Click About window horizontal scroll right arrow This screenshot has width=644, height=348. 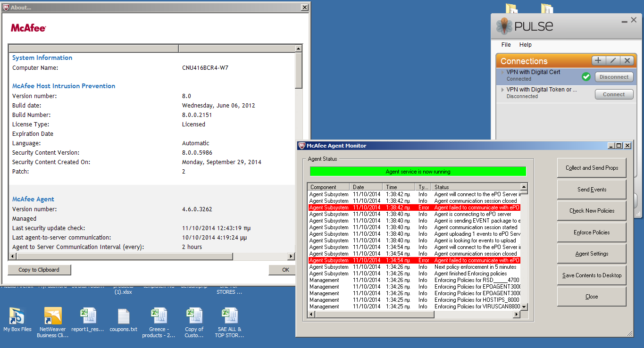pyautogui.click(x=291, y=257)
